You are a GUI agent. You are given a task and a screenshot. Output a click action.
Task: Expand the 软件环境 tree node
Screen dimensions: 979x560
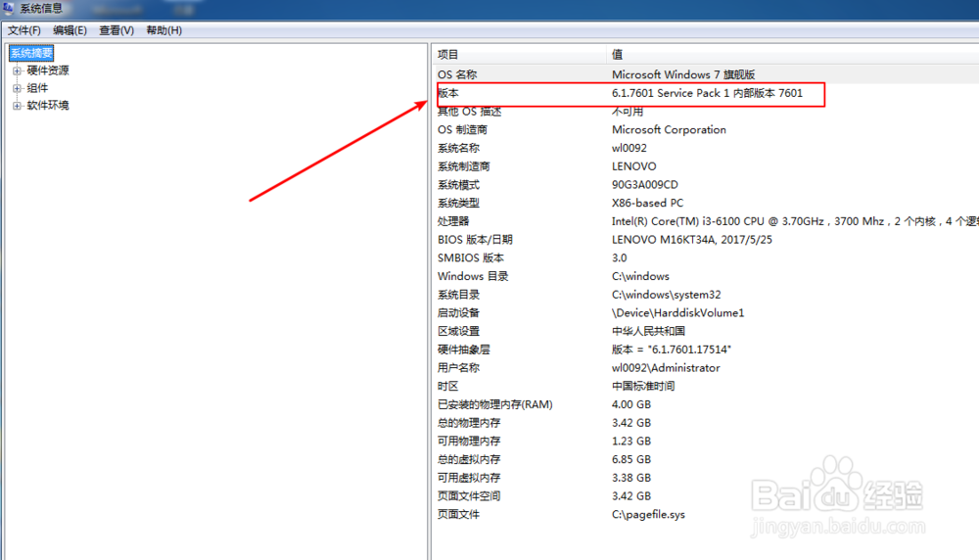click(17, 106)
